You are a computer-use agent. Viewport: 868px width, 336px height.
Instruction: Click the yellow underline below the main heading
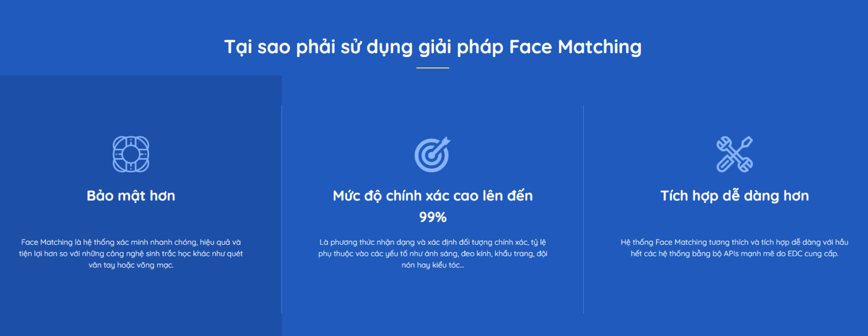[x=432, y=68]
